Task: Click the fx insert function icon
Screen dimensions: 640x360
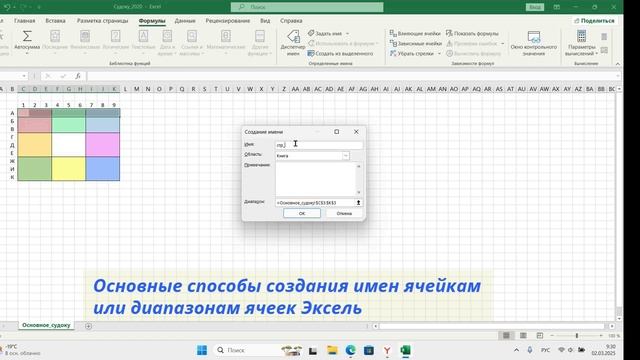Action: pyautogui.click(x=78, y=76)
